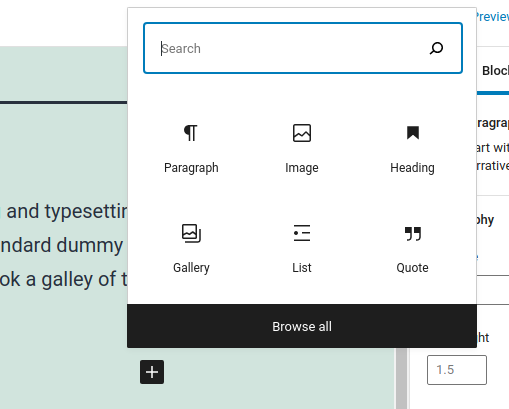Click the 'Heading' text label
509x409 pixels.
412,168
